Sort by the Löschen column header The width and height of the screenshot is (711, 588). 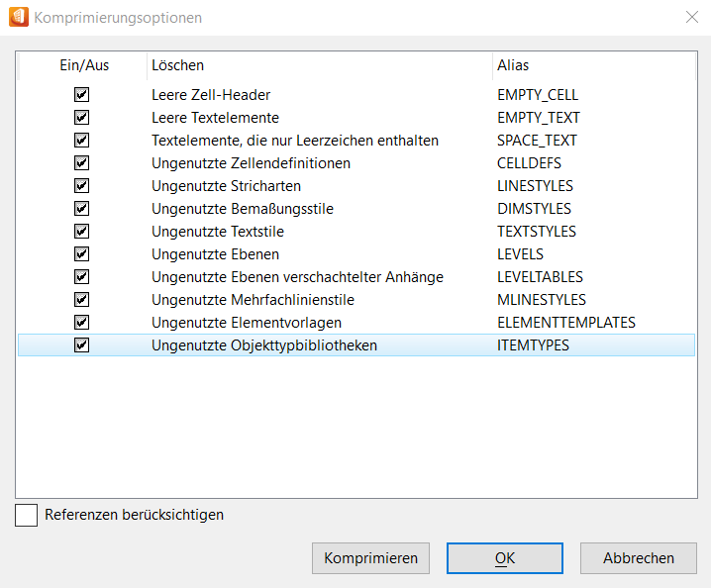(319, 65)
